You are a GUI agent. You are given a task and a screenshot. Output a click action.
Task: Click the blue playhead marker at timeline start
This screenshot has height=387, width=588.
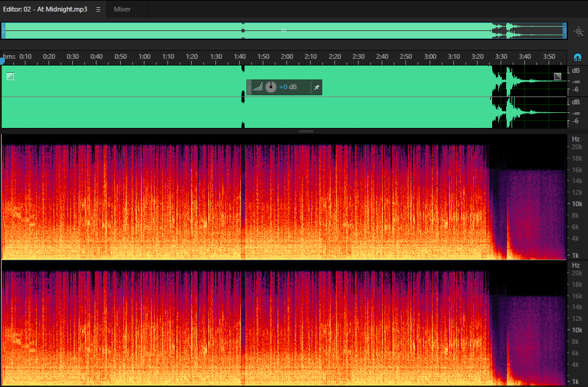point(2,60)
